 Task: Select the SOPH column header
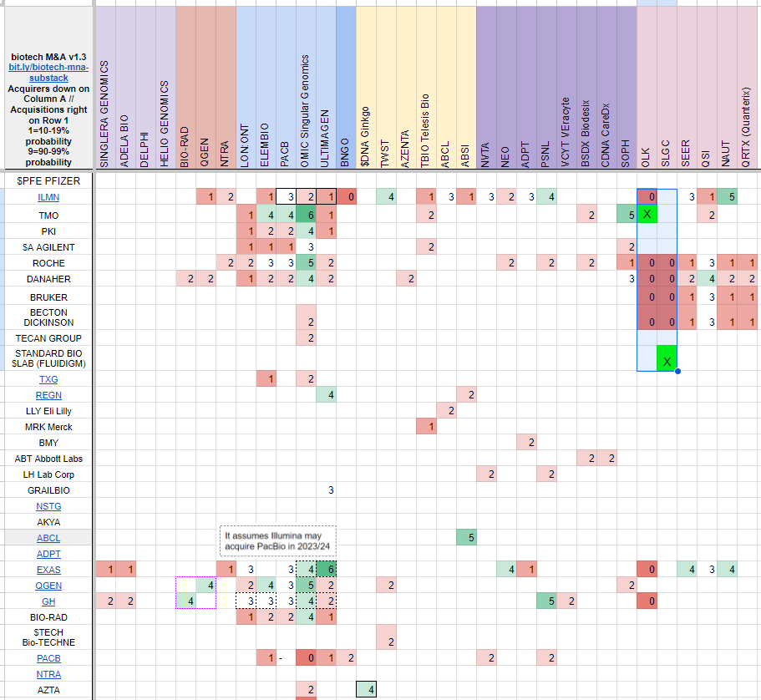(x=626, y=88)
